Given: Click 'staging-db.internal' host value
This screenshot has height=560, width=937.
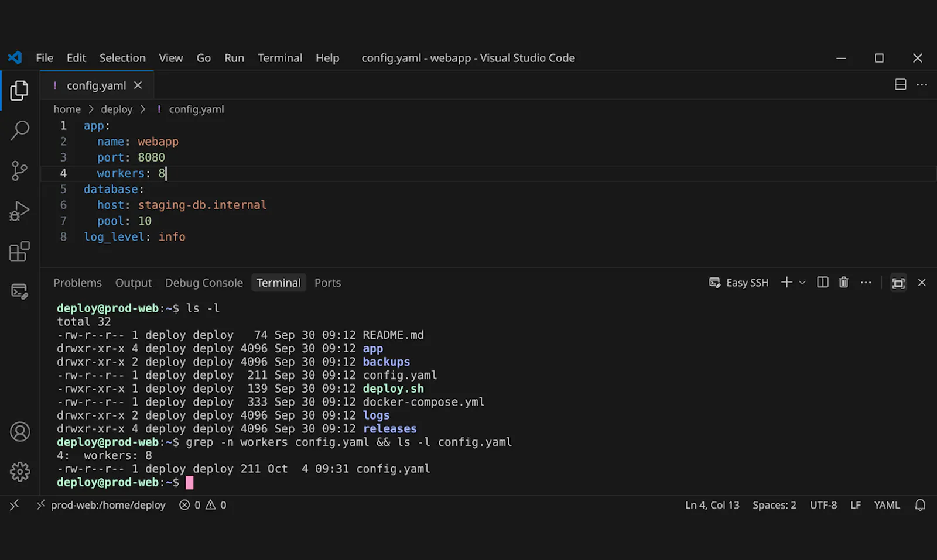Looking at the screenshot, I should 202,205.
